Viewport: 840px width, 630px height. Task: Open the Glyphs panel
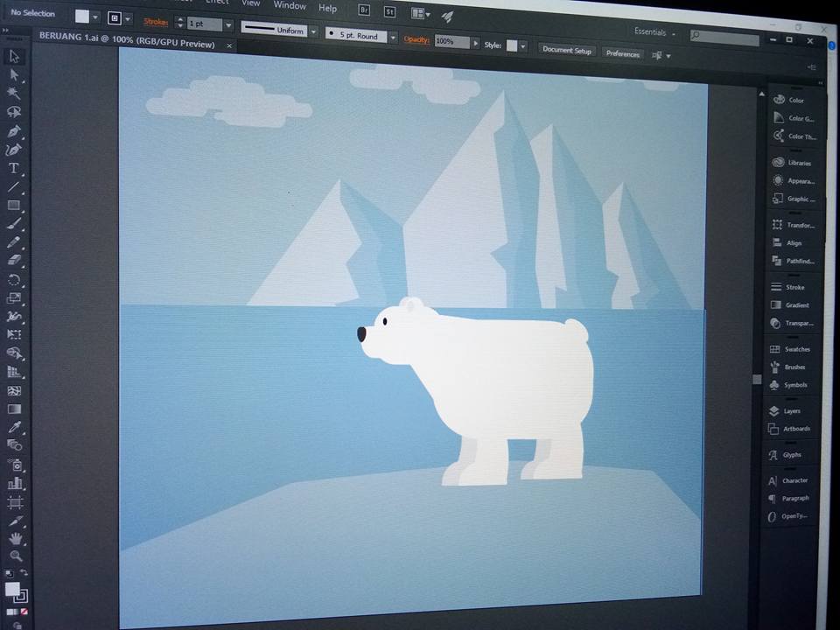click(x=786, y=455)
